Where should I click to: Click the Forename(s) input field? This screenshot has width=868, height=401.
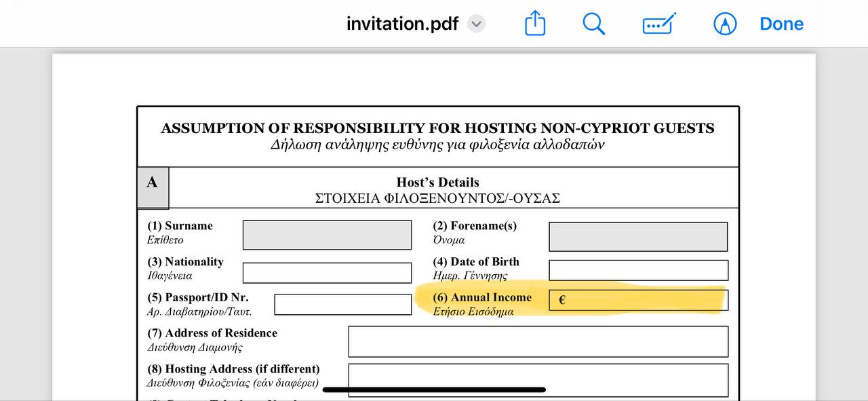pos(637,237)
